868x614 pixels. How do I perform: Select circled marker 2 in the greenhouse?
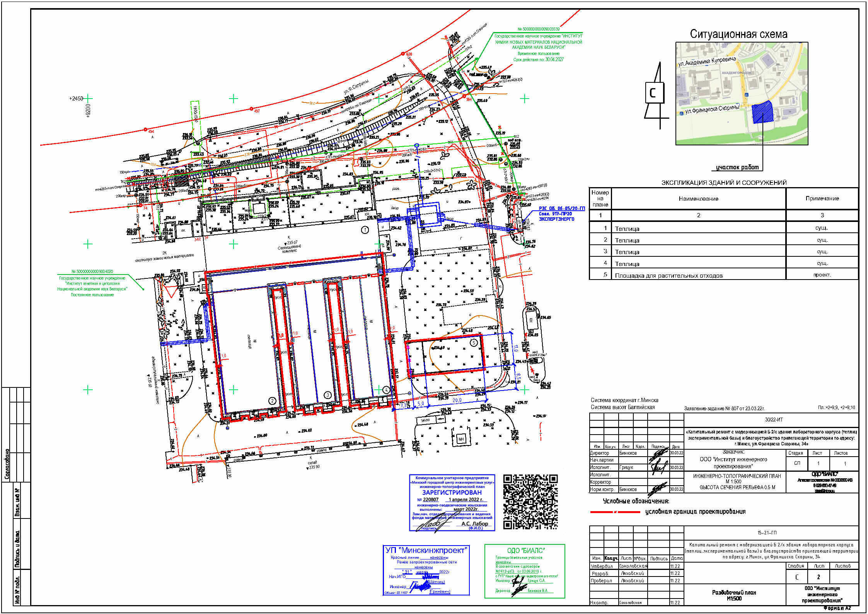coord(272,401)
